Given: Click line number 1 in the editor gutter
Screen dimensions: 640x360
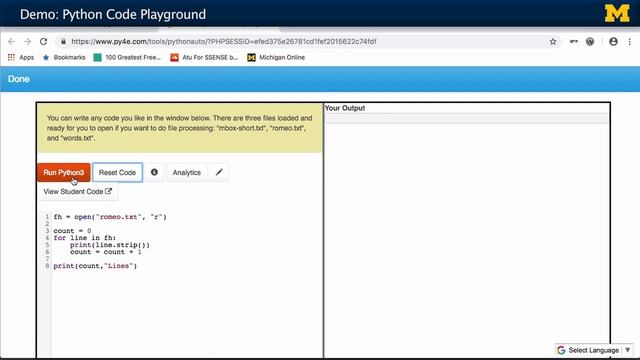Looking at the screenshot, I should click(x=47, y=217).
